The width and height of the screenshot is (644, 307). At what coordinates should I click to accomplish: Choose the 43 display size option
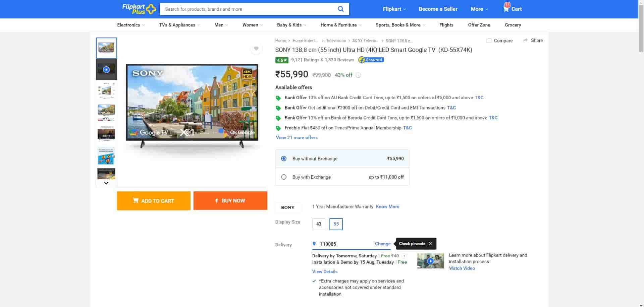point(319,224)
